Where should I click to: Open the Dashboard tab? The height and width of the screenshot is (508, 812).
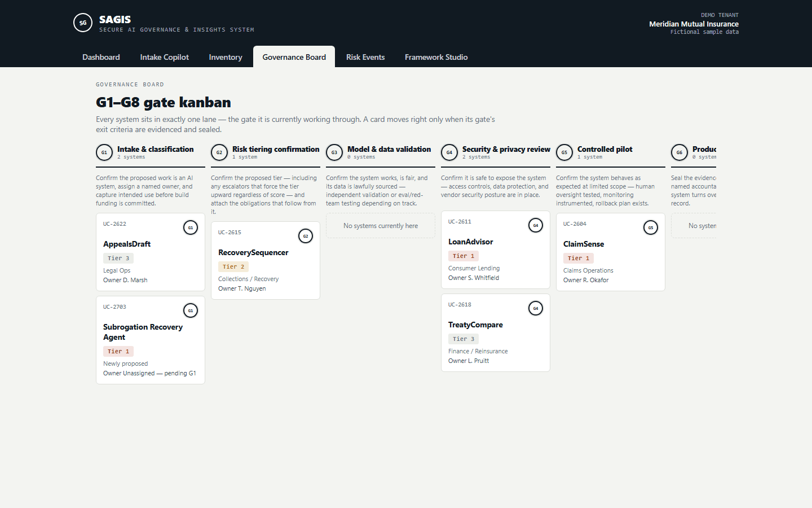(101, 57)
